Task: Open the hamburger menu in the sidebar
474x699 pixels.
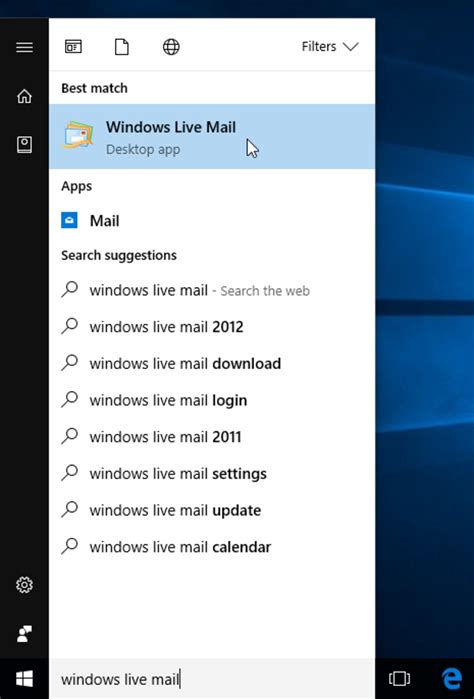Action: point(24,47)
